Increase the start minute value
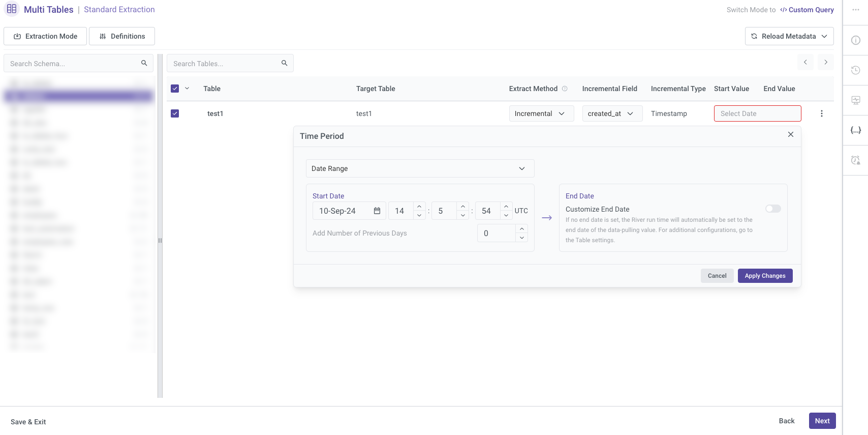Viewport: 868px width, 435px height. pos(463,207)
